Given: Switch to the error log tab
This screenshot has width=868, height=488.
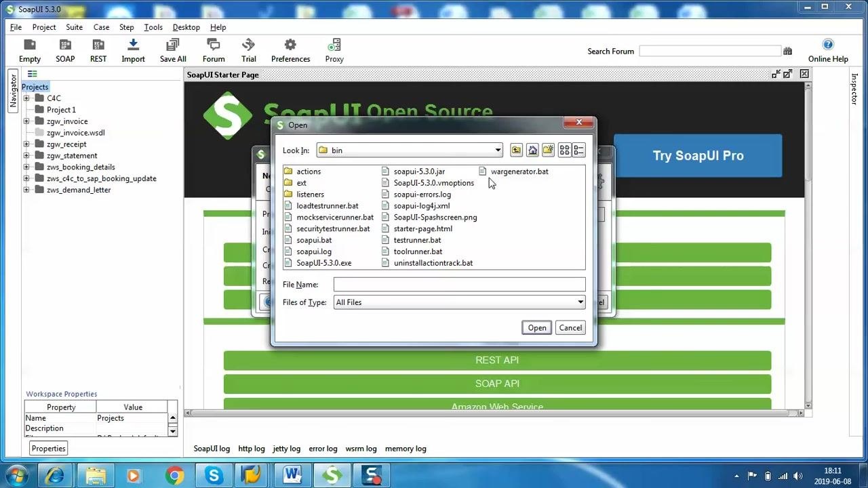Looking at the screenshot, I should click(x=323, y=449).
